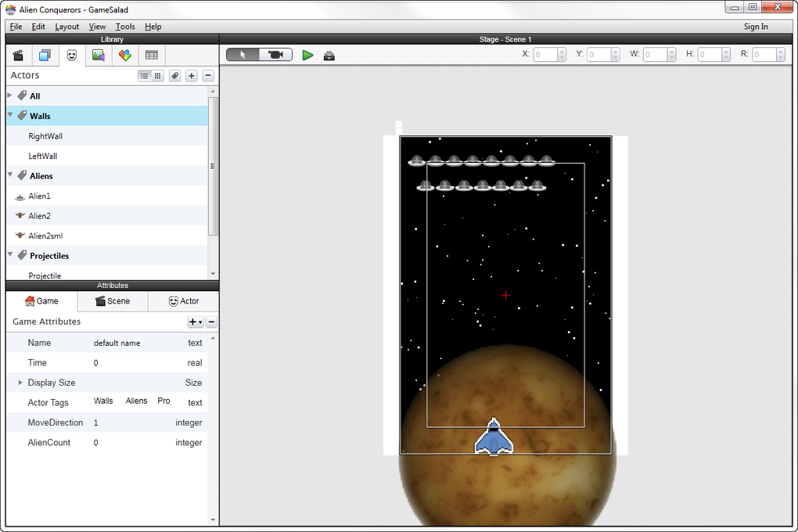The width and height of the screenshot is (798, 532).
Task: Click the AlienCount value 0
Action: [x=95, y=442]
